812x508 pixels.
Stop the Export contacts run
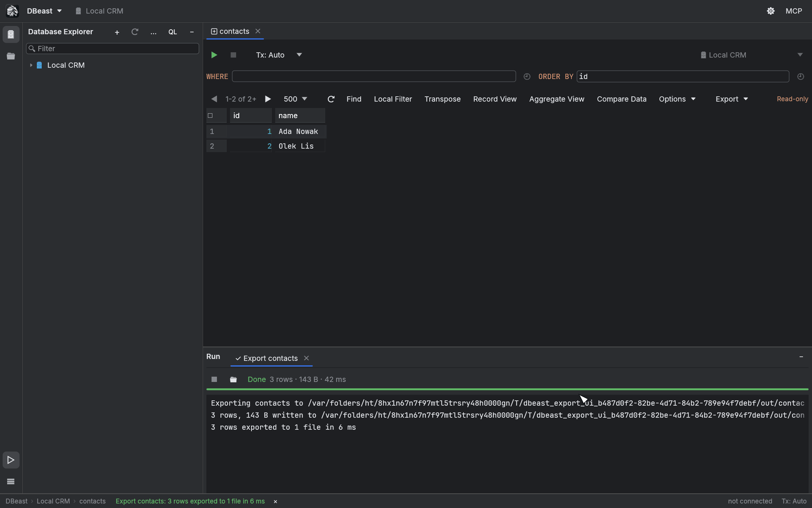click(214, 379)
